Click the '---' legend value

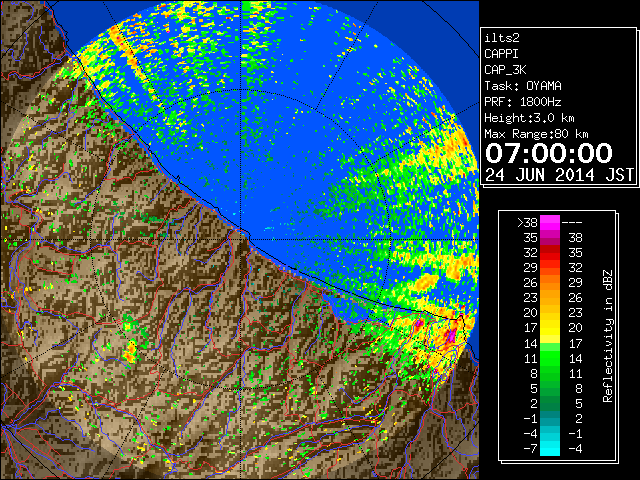tap(572, 222)
